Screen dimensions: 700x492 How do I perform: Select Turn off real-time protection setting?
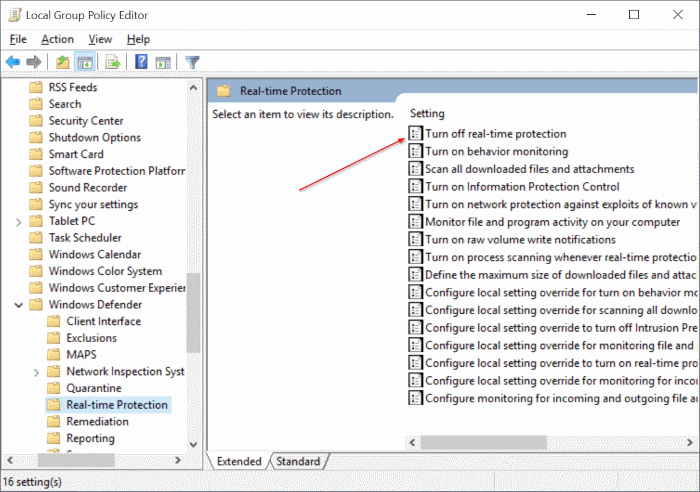pyautogui.click(x=495, y=134)
